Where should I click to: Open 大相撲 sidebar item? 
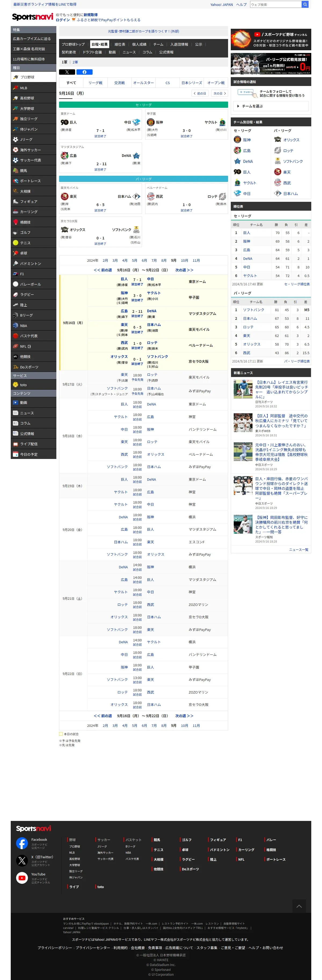(34, 191)
